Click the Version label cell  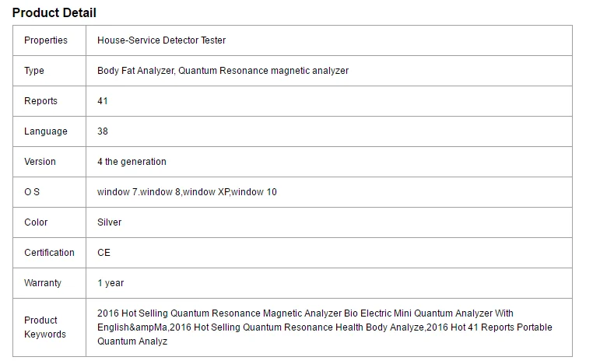[x=40, y=162]
